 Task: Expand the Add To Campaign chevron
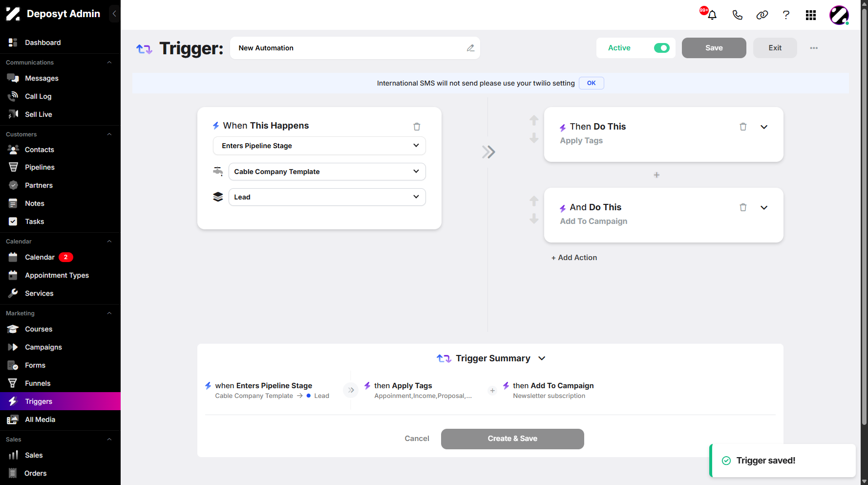pyautogui.click(x=764, y=208)
